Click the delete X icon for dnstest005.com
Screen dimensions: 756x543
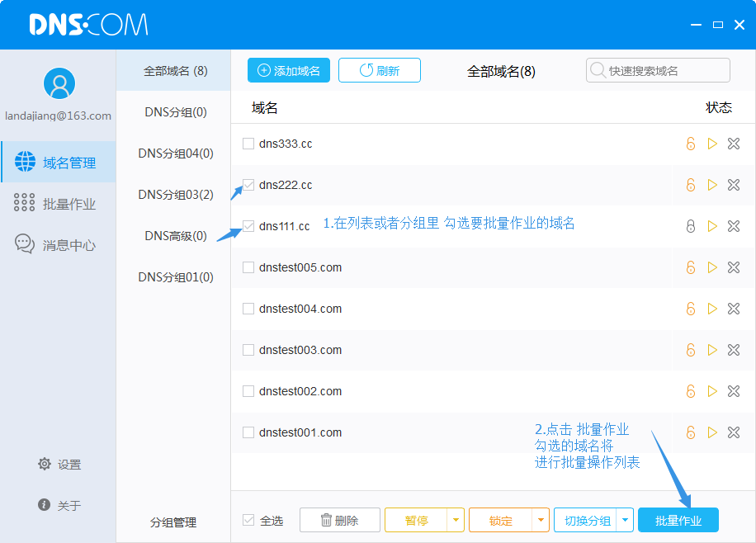(734, 267)
